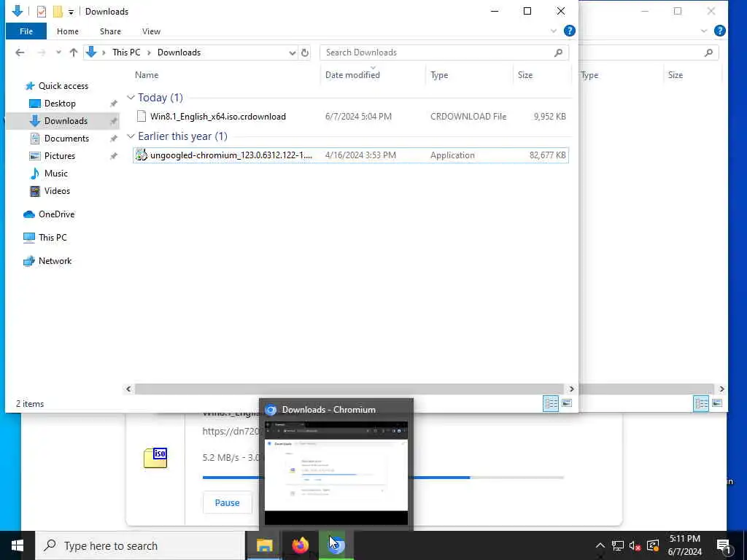Screen dimensions: 747x560
Task: Click the taskbar search box
Action: click(x=140, y=545)
